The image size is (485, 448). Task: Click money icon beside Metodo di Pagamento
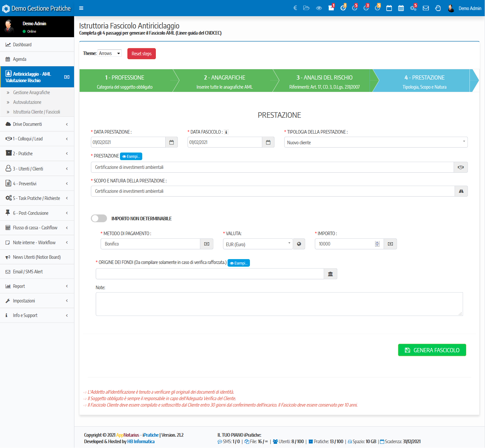click(x=207, y=244)
